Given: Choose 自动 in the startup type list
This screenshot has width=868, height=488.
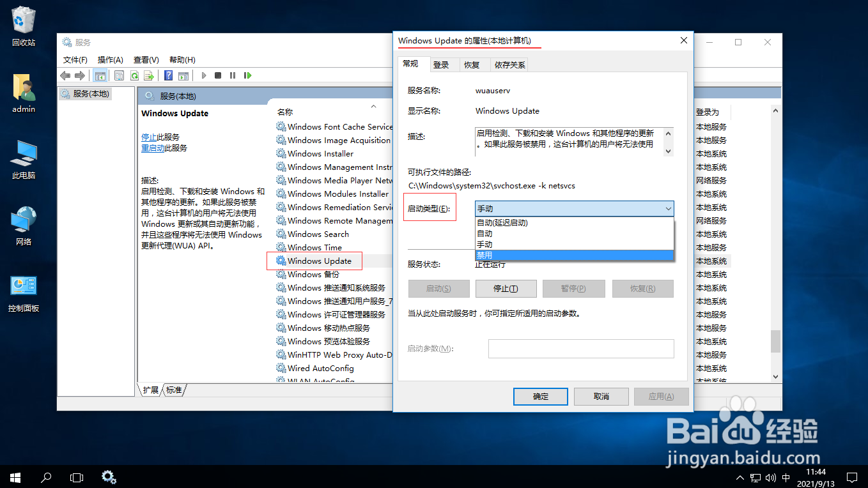Looking at the screenshot, I should (x=574, y=234).
